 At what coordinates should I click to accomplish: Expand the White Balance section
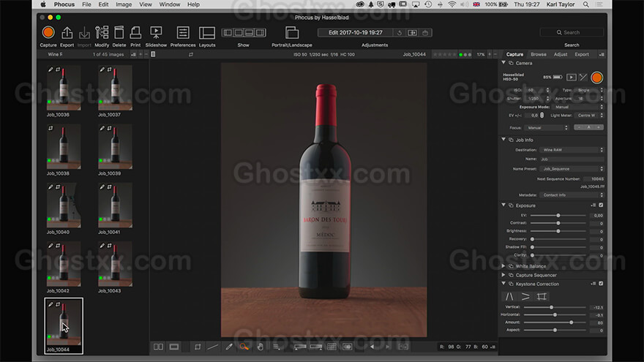pyautogui.click(x=503, y=266)
